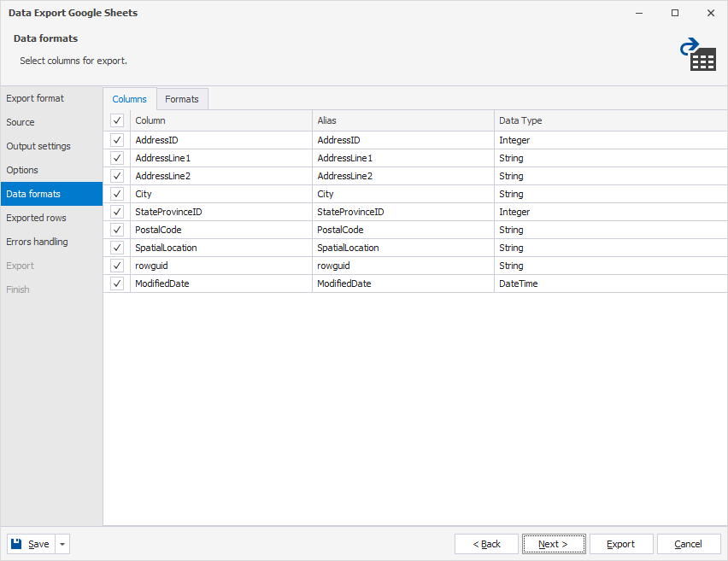Maximize the Data Export window
The image size is (728, 561).
[675, 13]
